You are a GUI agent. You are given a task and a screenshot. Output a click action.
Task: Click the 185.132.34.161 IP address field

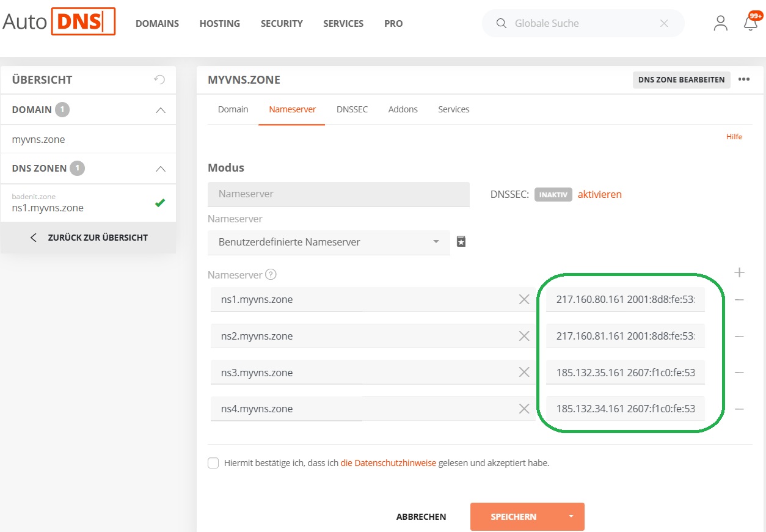(x=626, y=409)
